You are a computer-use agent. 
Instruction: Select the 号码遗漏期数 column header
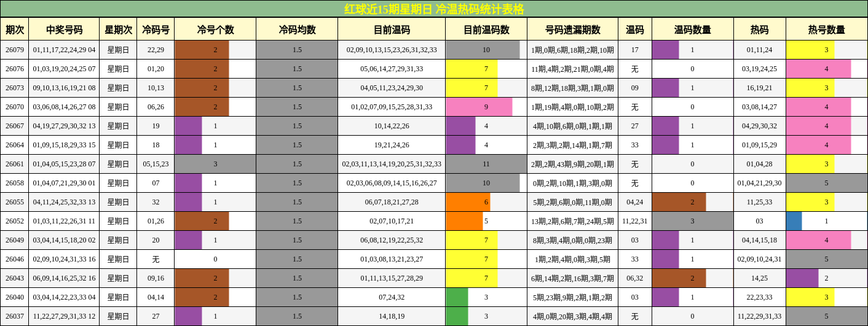click(572, 29)
